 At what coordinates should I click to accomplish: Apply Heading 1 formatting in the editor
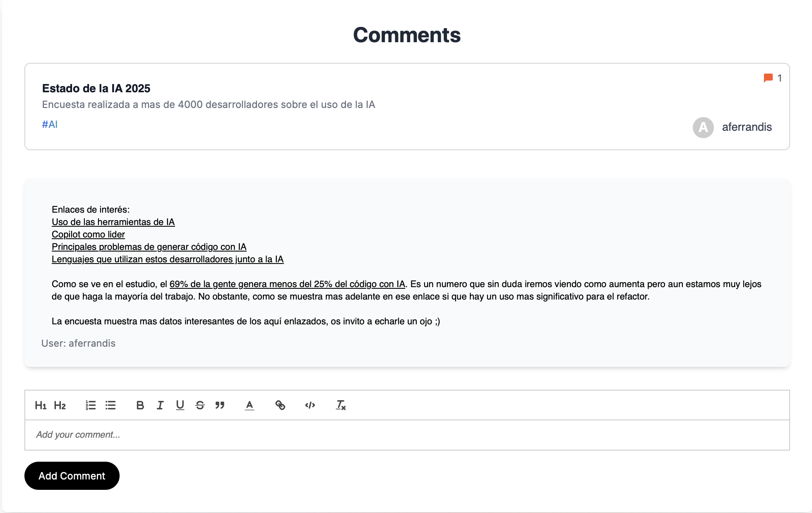click(41, 405)
